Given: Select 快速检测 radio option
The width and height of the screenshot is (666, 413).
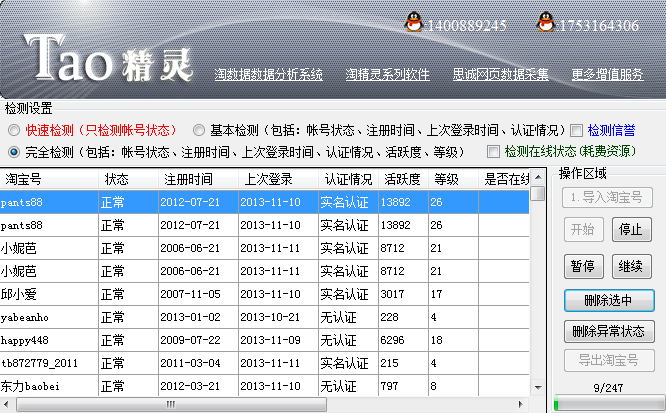Looking at the screenshot, I should 13,130.
